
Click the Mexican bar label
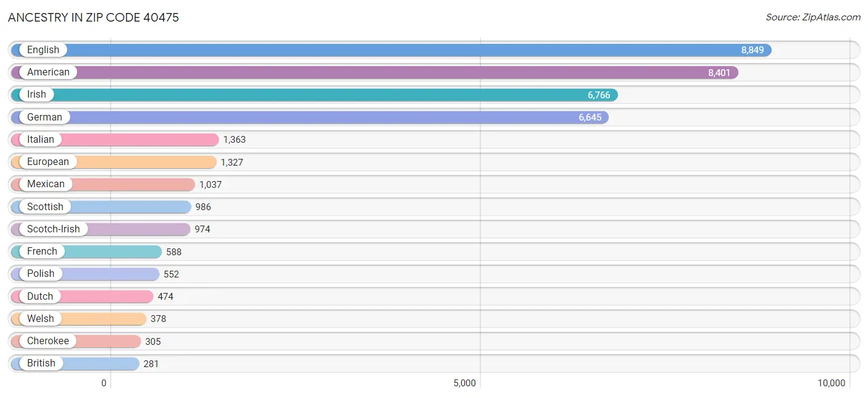pos(46,184)
